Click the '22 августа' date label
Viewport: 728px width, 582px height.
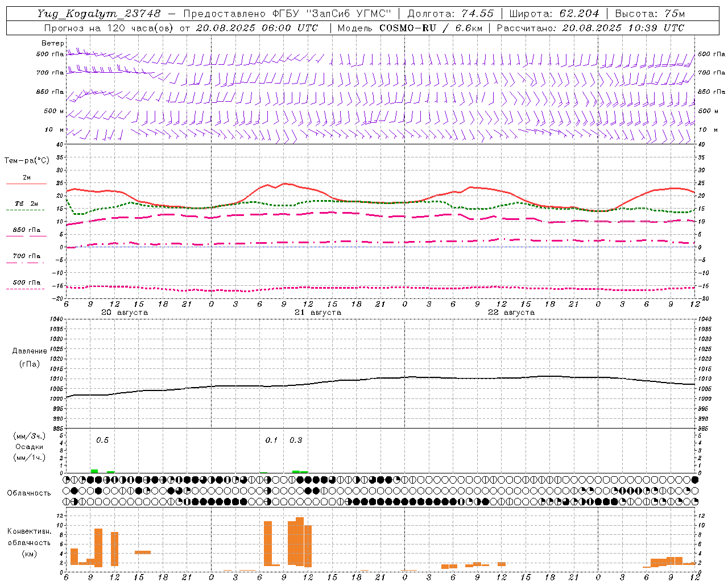pos(511,313)
